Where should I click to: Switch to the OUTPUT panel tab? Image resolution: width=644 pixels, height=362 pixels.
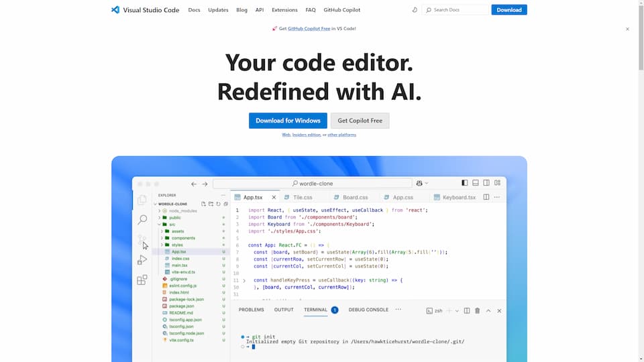tap(284, 310)
